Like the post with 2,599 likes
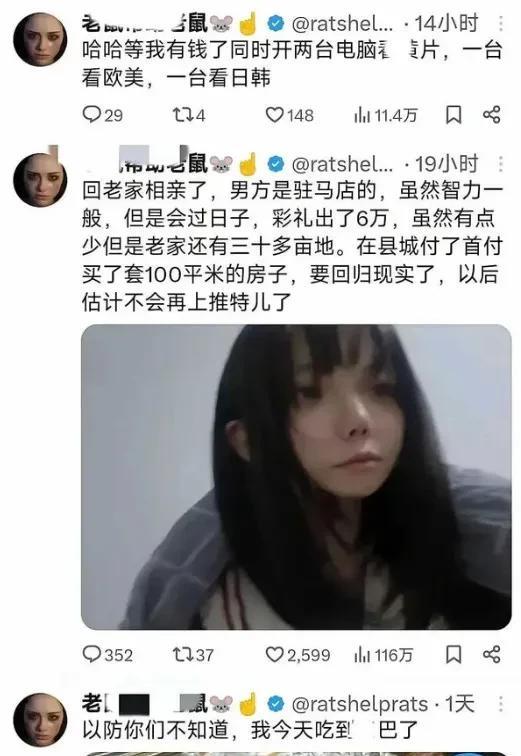The height and width of the screenshot is (756, 521). tap(298, 654)
